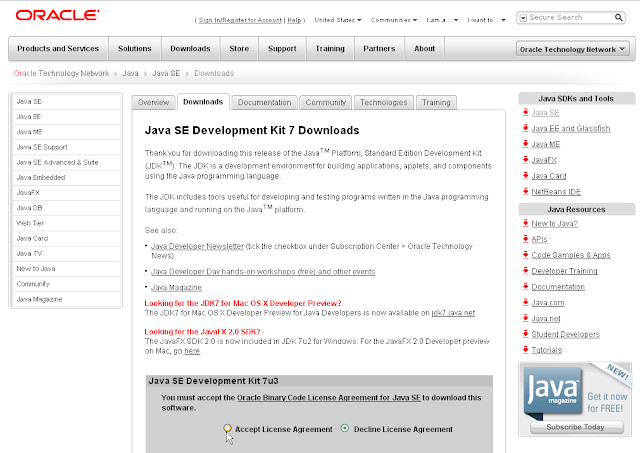The height and width of the screenshot is (453, 640).
Task: Click the search magnifier icon
Action: [618, 18]
